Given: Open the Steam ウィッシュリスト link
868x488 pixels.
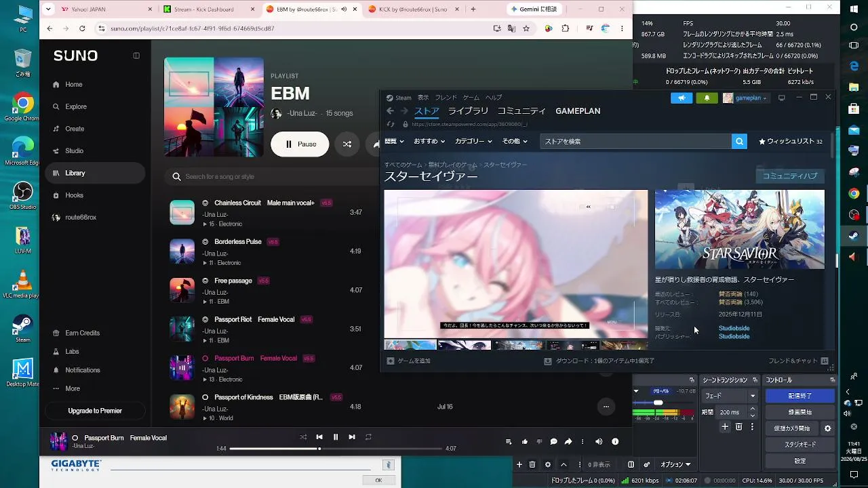Looking at the screenshot, I should point(791,142).
